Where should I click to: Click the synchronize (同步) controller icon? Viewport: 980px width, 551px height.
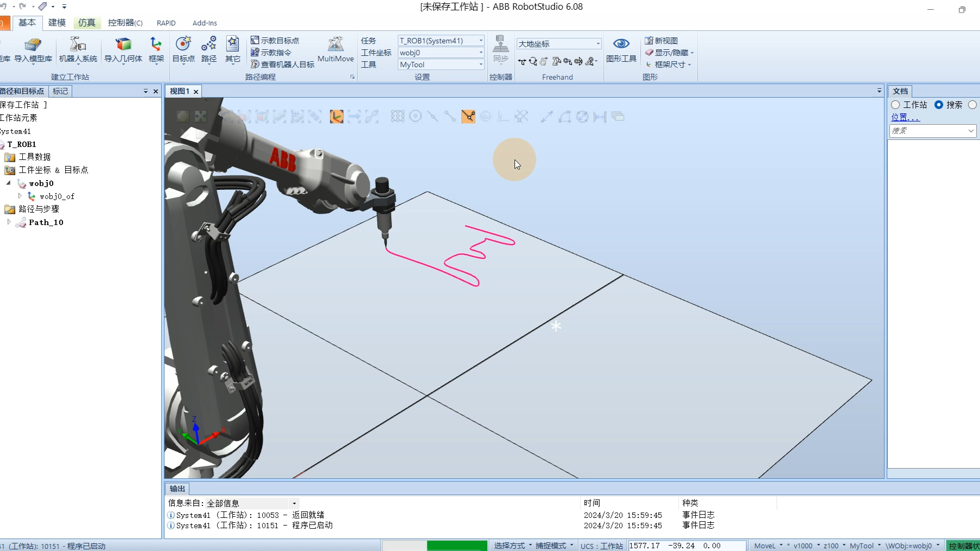[501, 50]
